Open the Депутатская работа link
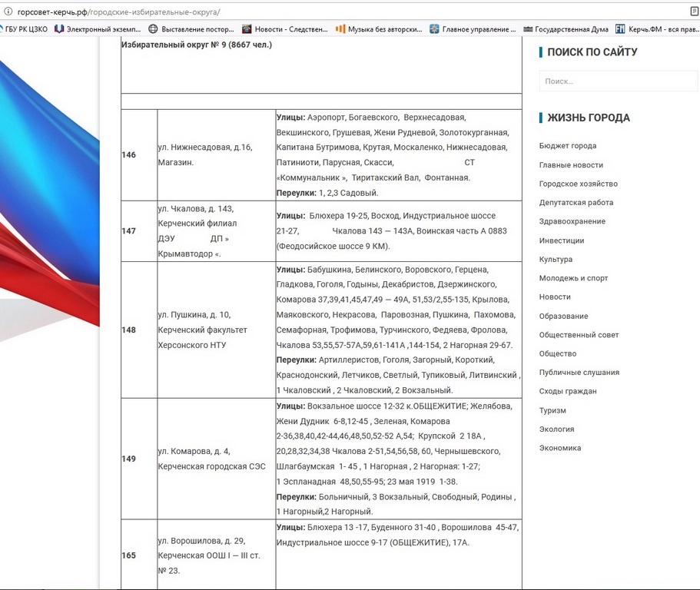 pos(576,203)
